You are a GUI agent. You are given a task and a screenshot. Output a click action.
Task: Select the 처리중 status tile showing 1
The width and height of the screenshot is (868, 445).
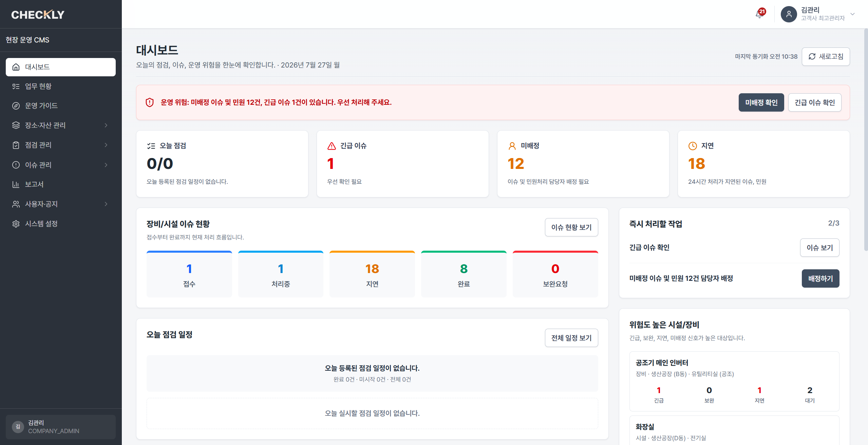(281, 274)
